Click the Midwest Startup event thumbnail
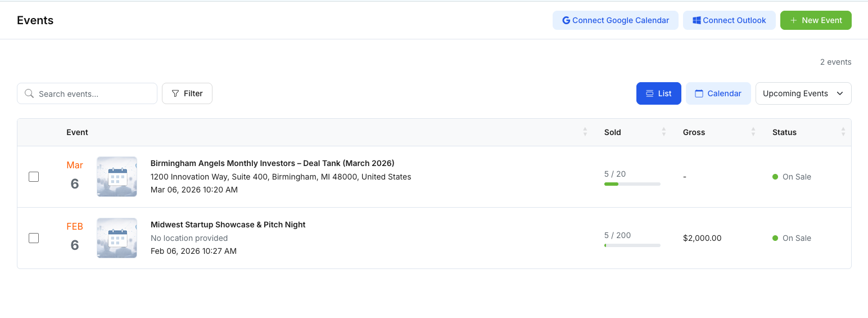 [117, 238]
